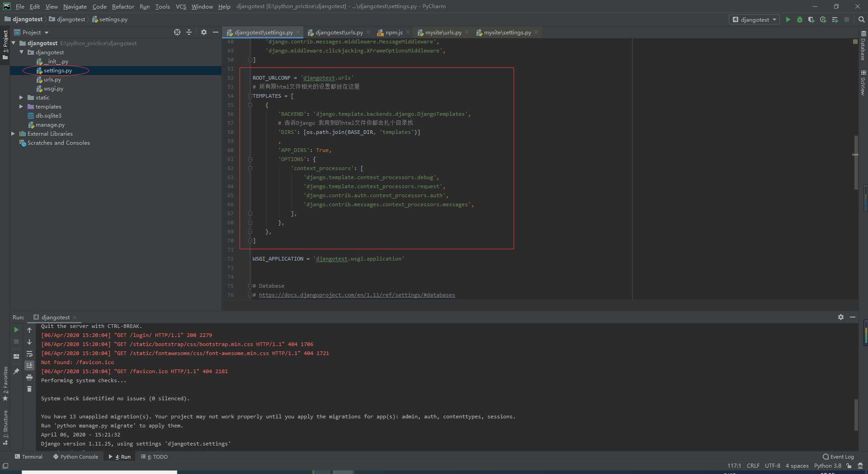Screen dimensions: 868x474
Task: Clear all Run console output
Action: (29, 389)
